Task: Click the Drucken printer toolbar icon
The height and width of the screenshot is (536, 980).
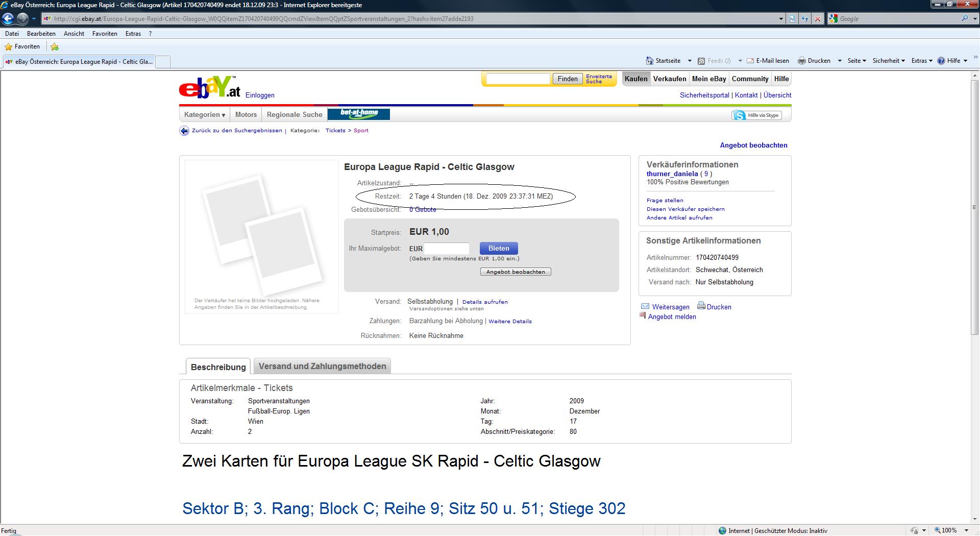Action: tap(802, 61)
